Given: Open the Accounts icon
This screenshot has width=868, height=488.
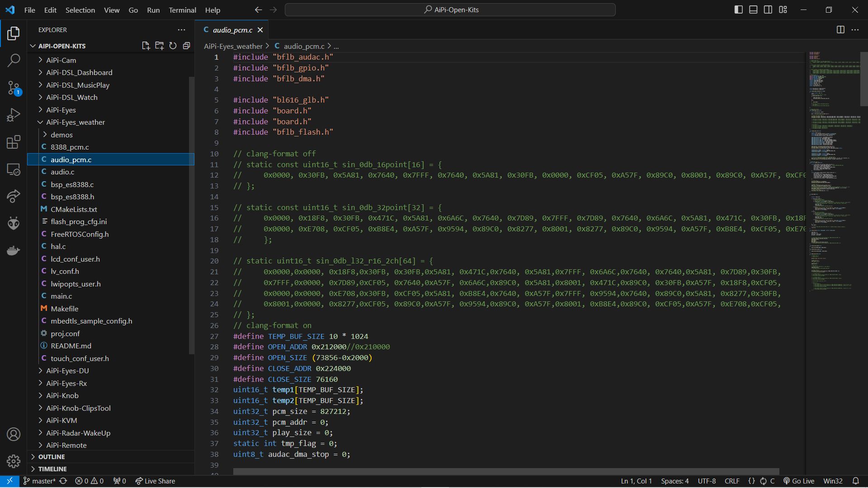Looking at the screenshot, I should [14, 434].
